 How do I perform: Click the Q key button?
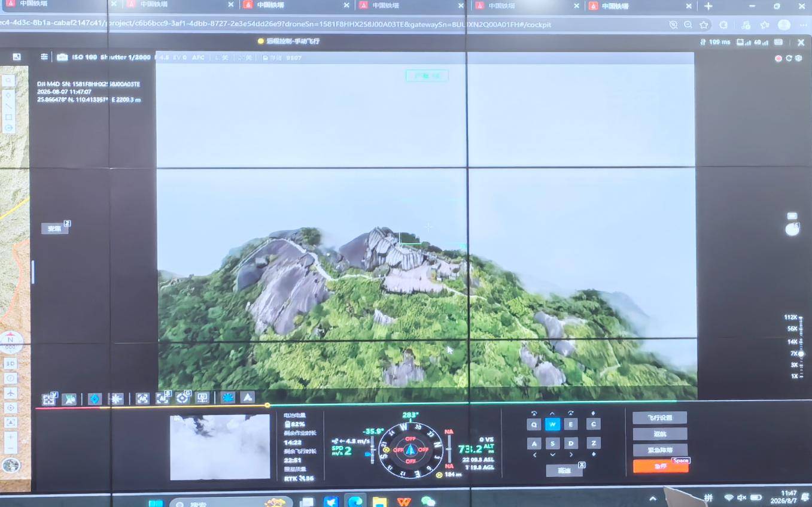534,424
